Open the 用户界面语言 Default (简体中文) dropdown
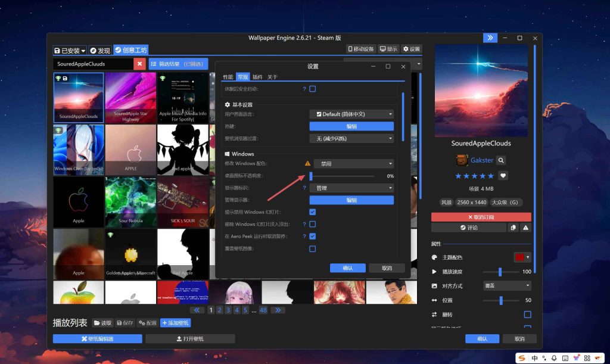610x364 pixels. [x=351, y=114]
